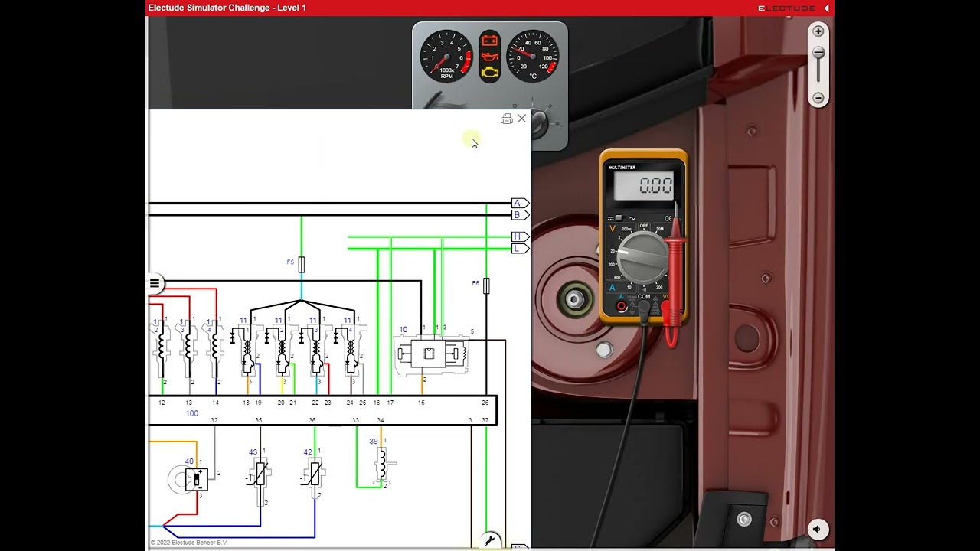The image size is (980, 551).
Task: Zoom in with the plus button
Action: 818,31
